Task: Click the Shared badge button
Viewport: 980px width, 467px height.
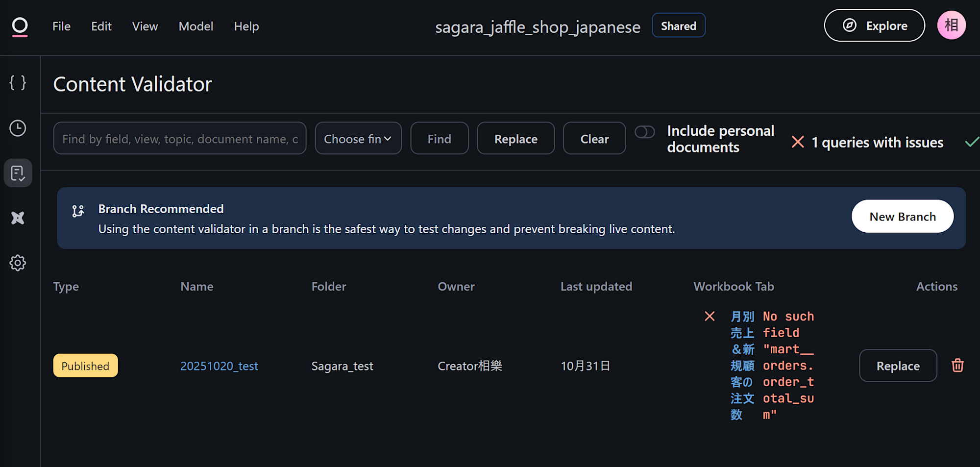Action: coord(679,26)
